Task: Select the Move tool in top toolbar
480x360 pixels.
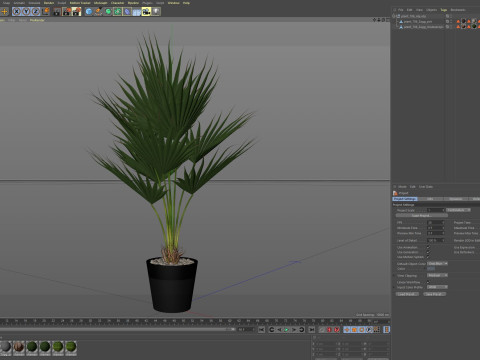Action: point(4,12)
